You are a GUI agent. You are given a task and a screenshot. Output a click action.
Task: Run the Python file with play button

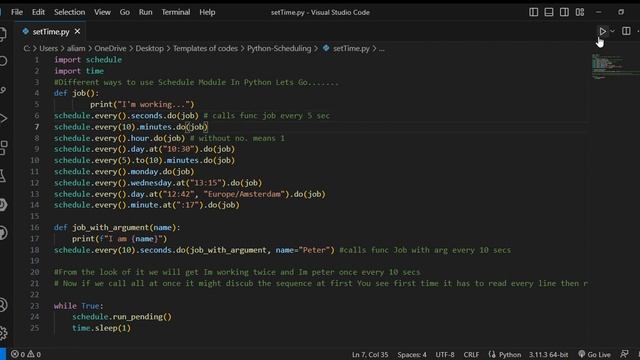coord(602,31)
